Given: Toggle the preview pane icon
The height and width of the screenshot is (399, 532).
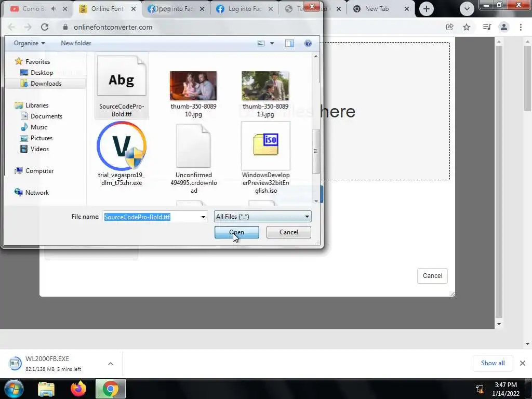Looking at the screenshot, I should (289, 43).
